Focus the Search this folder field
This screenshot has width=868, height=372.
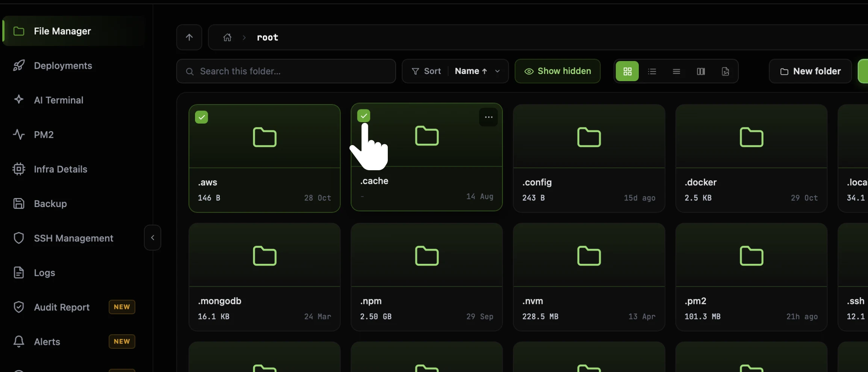tap(286, 71)
